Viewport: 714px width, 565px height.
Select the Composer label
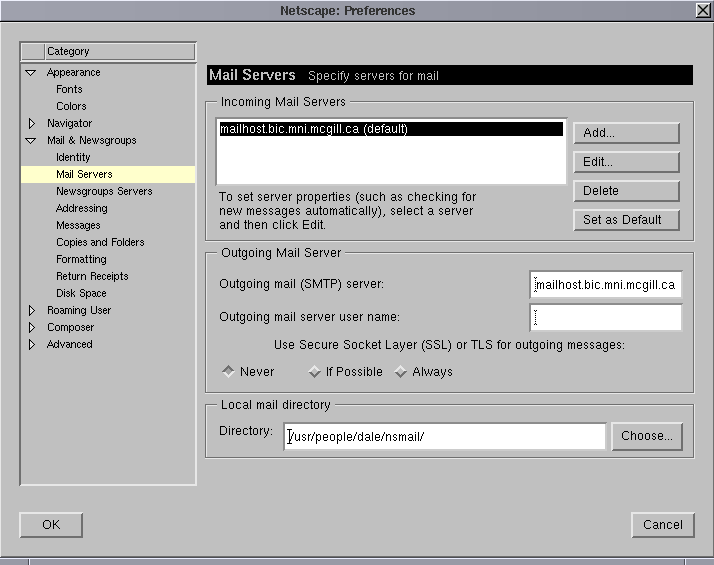[x=70, y=327]
